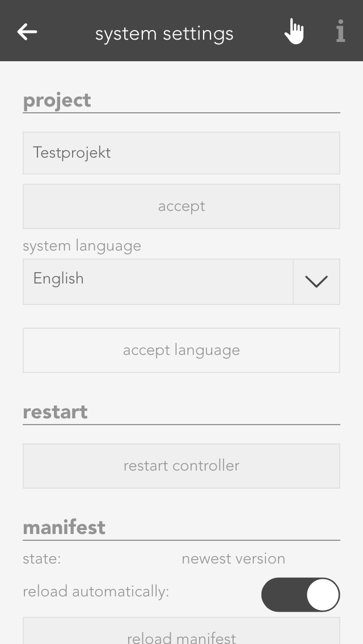Toggle the reload automatically switch

[300, 595]
